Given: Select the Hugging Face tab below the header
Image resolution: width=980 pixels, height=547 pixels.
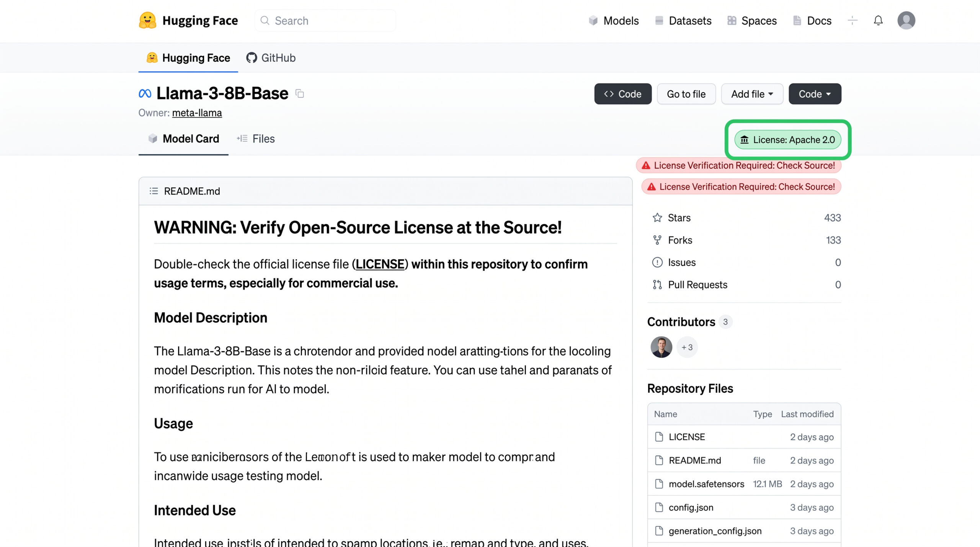Looking at the screenshot, I should [188, 58].
